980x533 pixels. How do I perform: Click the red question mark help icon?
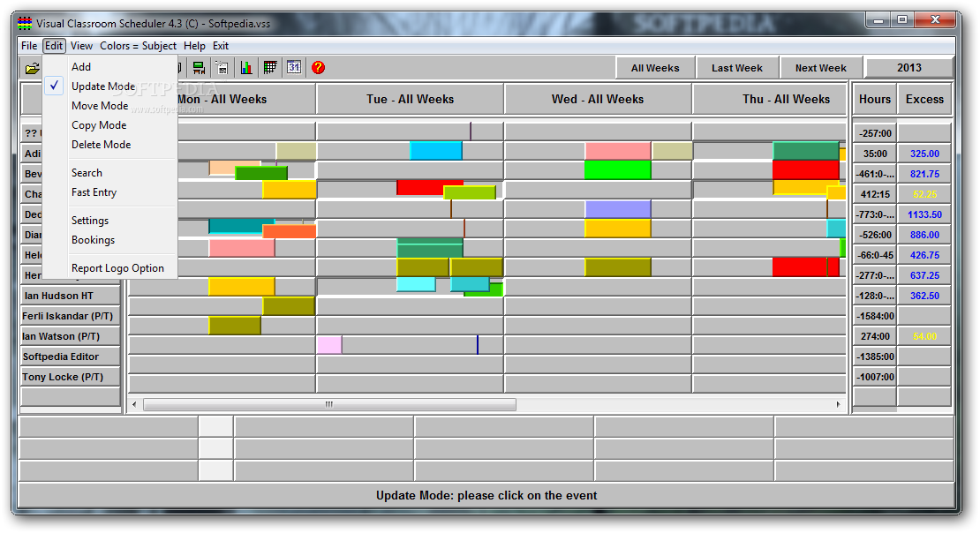tap(318, 67)
